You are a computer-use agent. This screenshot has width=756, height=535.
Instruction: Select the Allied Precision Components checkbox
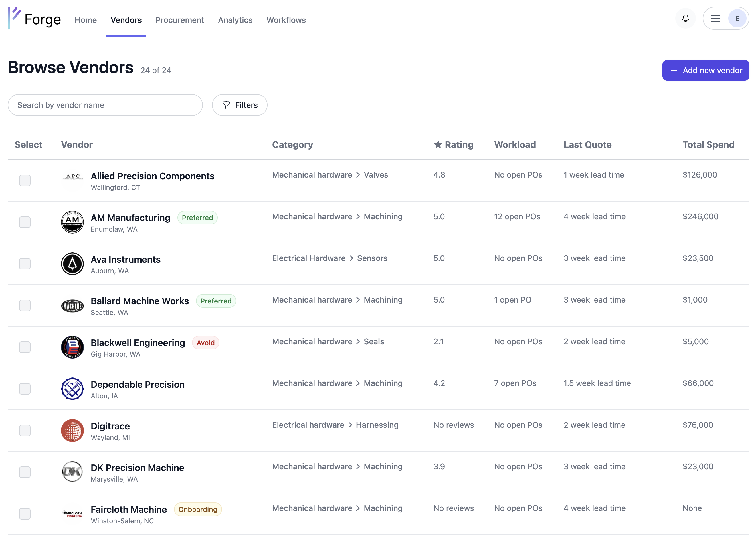(25, 180)
